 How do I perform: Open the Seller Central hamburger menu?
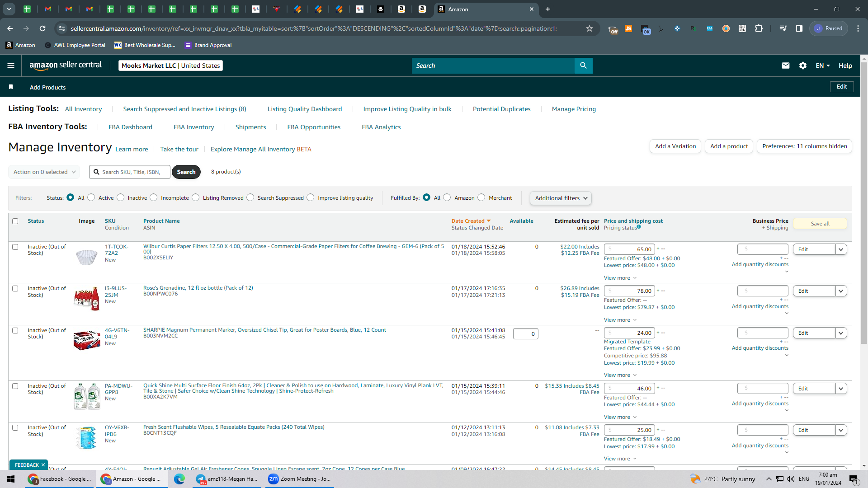pos(11,66)
